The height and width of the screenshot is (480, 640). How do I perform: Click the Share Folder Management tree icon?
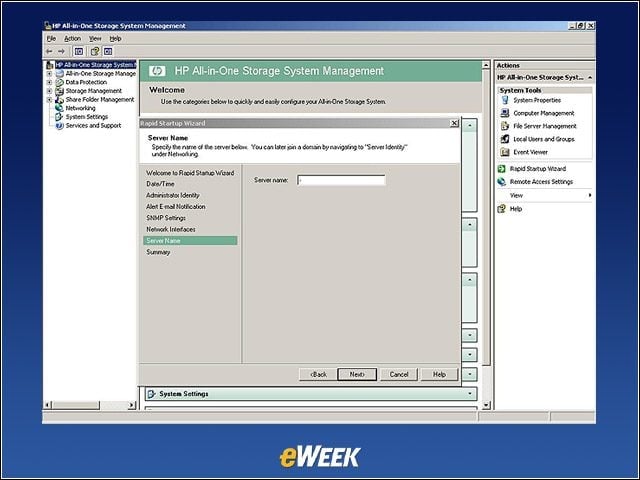tap(60, 100)
